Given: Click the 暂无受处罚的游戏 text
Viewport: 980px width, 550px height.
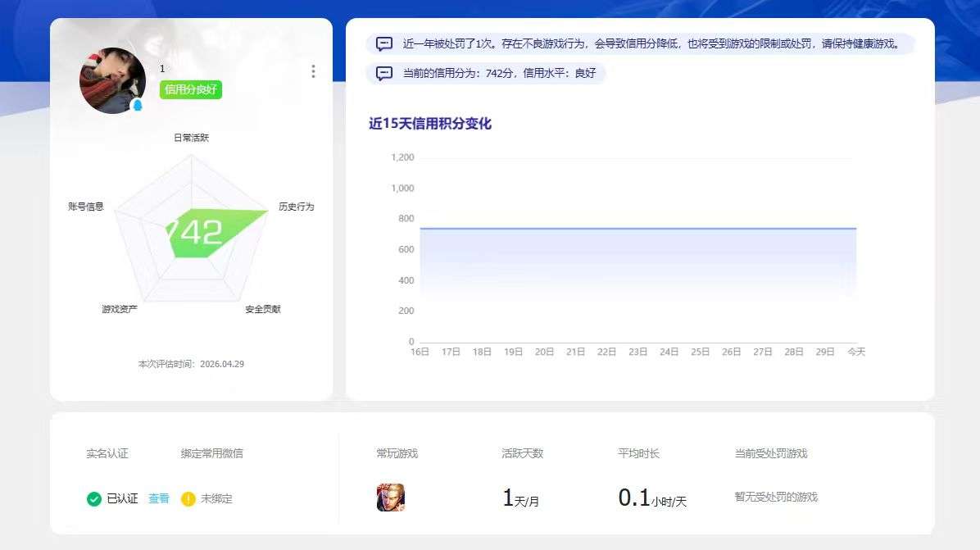Looking at the screenshot, I should click(x=776, y=497).
